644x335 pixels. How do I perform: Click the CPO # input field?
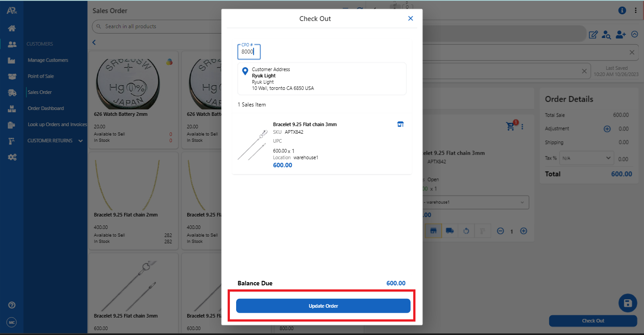coord(249,52)
